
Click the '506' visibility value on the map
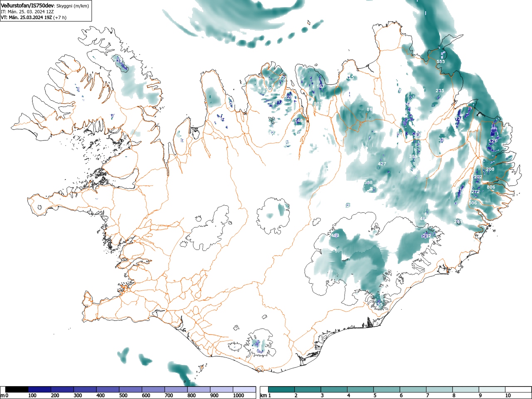tap(473, 203)
